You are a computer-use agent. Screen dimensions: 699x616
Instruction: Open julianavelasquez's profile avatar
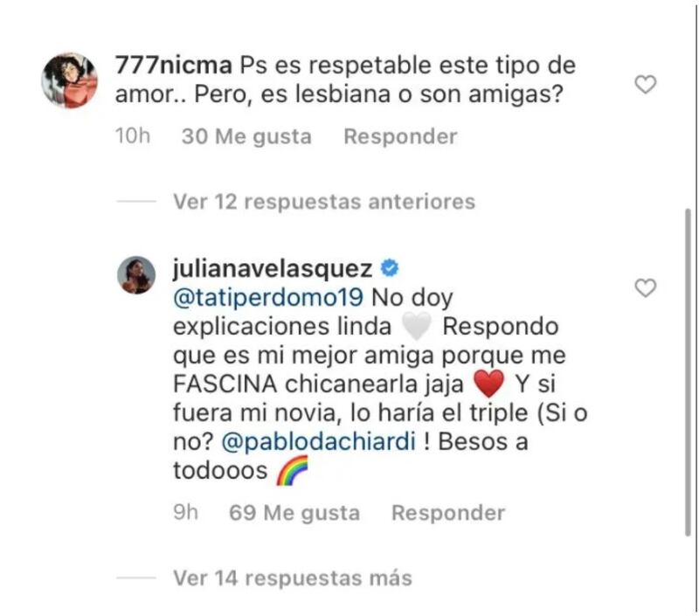[x=136, y=275]
